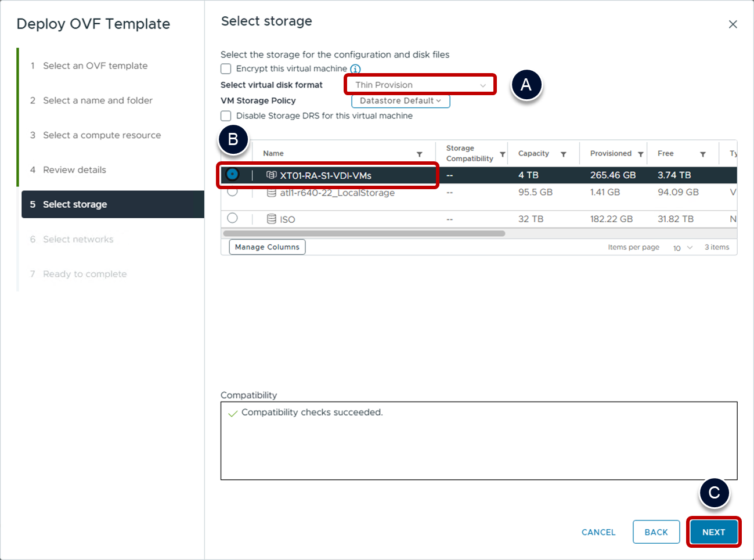
Task: Select the ISO datastore radio button
Action: coord(233,218)
